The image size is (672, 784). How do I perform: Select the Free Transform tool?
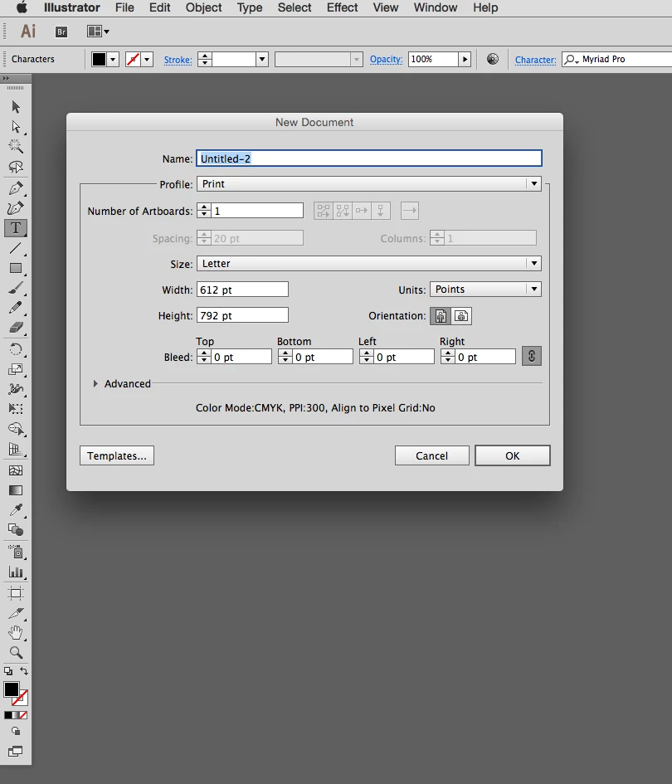coord(16,408)
